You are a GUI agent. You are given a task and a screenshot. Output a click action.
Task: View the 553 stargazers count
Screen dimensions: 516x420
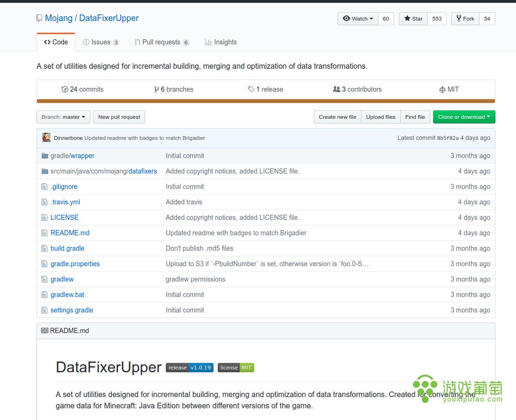point(437,19)
